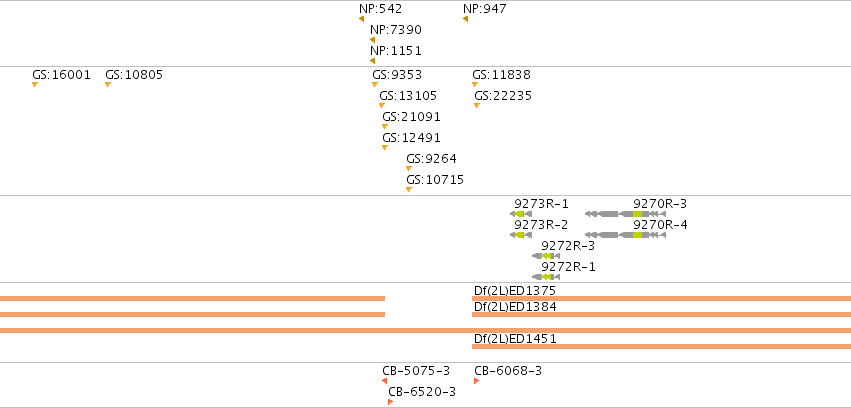Click the GS:13105 text
Viewport: 851px width, 408px height.
tap(408, 96)
